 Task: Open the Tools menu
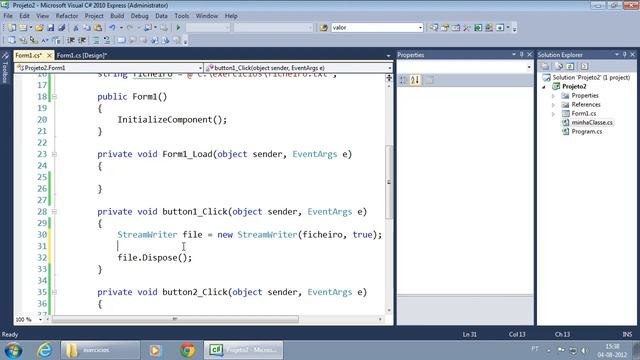pyautogui.click(x=182, y=16)
